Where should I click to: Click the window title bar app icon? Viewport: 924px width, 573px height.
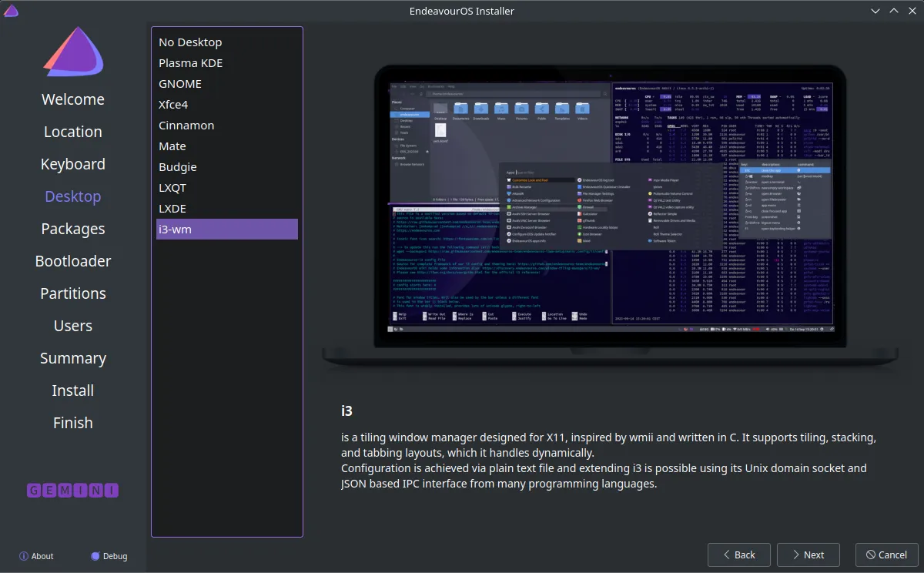coord(11,11)
